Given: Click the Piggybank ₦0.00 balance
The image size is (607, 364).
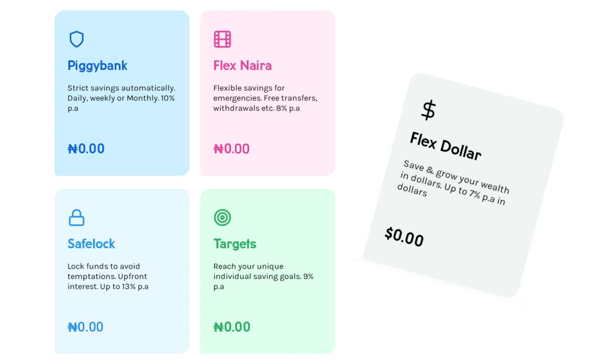Looking at the screenshot, I should [86, 149].
